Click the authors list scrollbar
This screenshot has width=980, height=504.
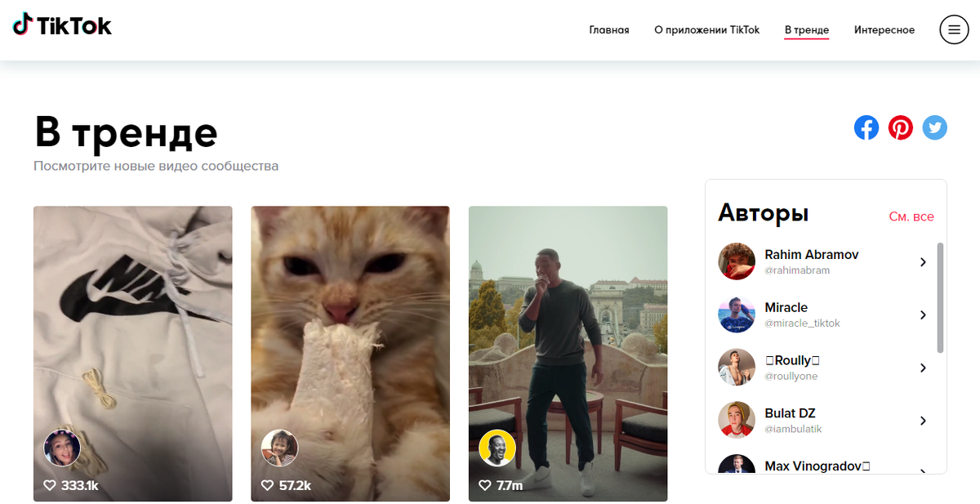point(940,298)
